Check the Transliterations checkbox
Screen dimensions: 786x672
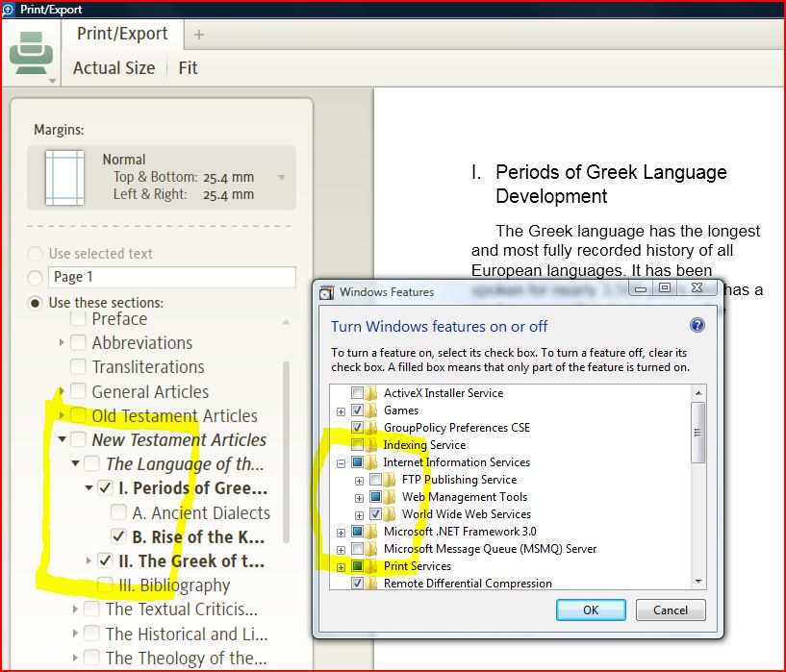(x=78, y=366)
